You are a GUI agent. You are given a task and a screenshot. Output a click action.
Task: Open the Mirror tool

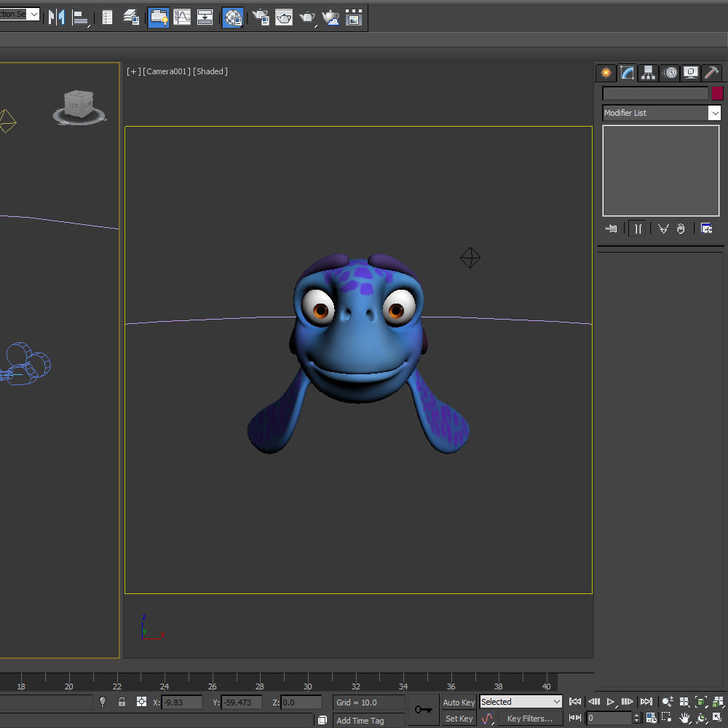(57, 17)
